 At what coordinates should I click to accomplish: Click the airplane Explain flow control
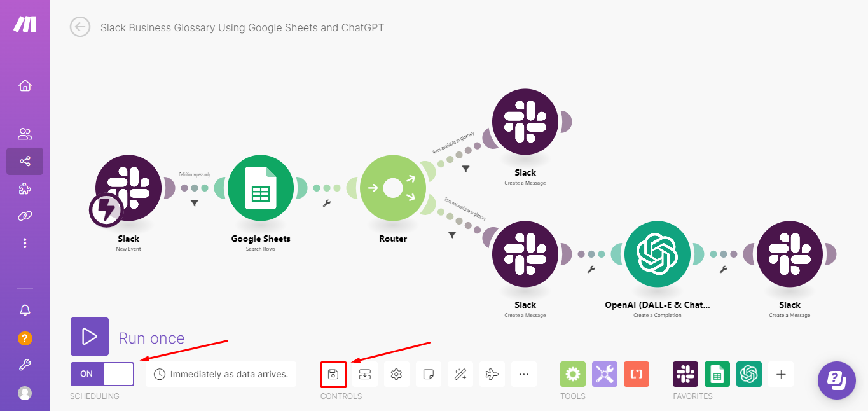click(492, 374)
